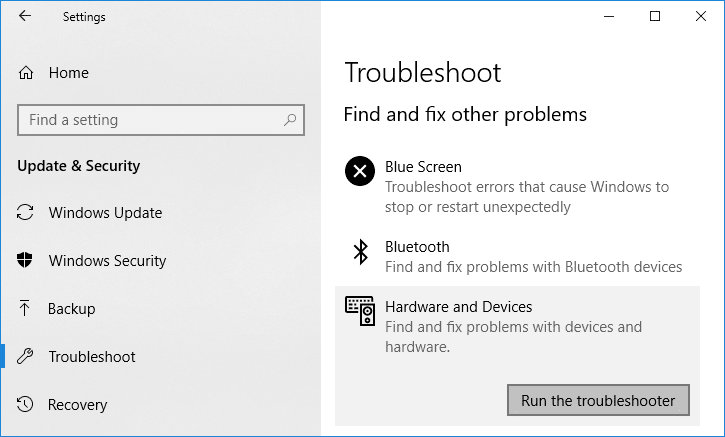Screen dimensions: 725x437
Task: Click the back arrow icon
Action: 25,17
